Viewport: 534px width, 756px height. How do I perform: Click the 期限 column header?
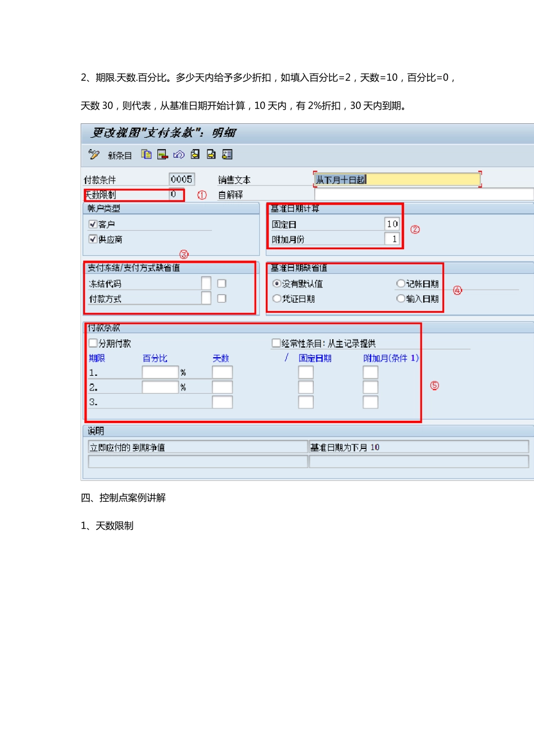pos(97,358)
